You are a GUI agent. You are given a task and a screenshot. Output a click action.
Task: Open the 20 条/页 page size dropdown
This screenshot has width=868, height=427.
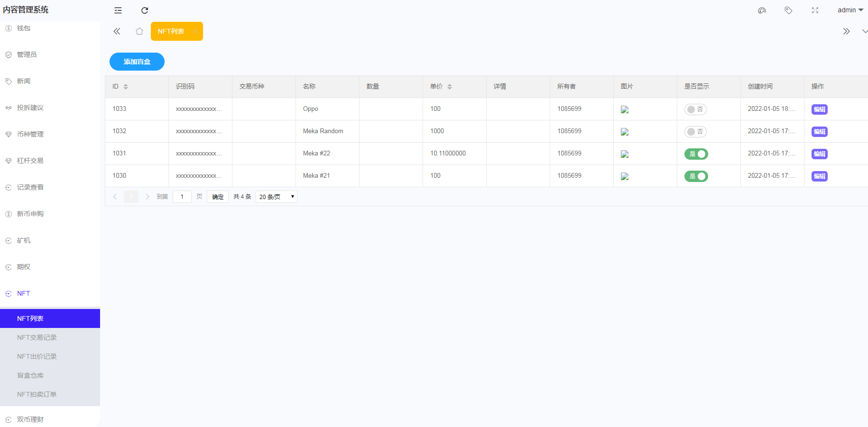tap(276, 197)
